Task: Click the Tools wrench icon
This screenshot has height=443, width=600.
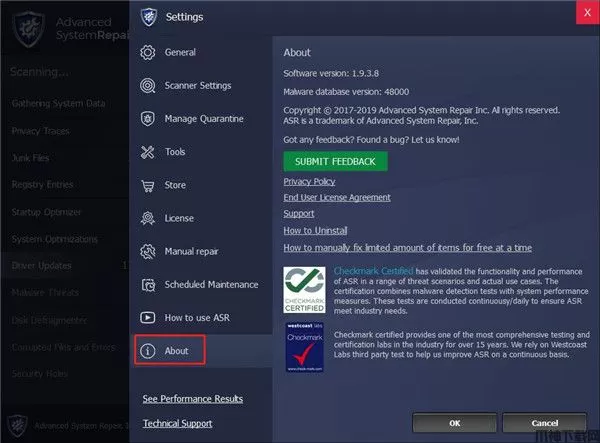Action: pos(148,152)
